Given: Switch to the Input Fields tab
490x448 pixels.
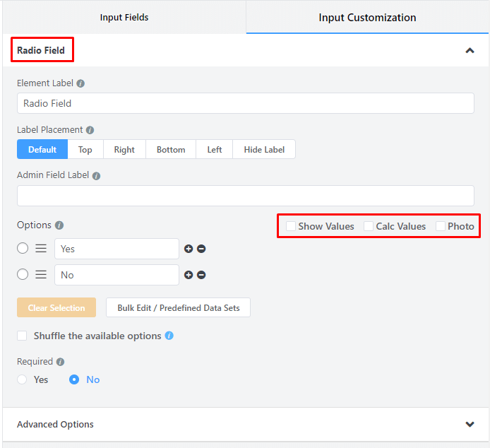Looking at the screenshot, I should [124, 17].
